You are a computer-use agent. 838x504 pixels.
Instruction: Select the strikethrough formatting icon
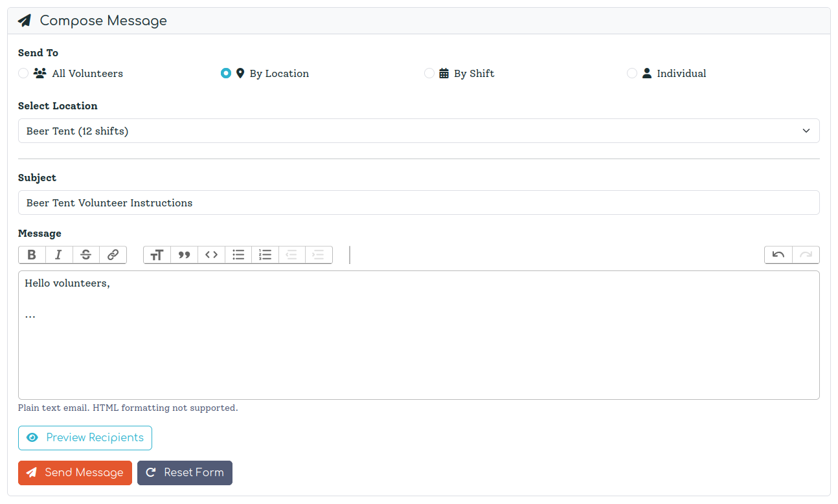(85, 254)
